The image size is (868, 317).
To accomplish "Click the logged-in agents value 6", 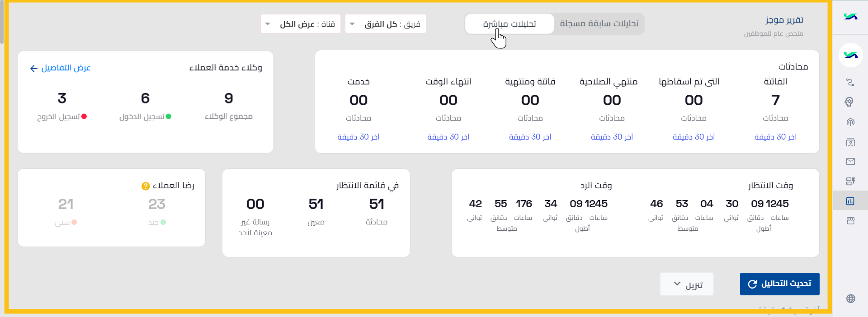I will coord(145,98).
